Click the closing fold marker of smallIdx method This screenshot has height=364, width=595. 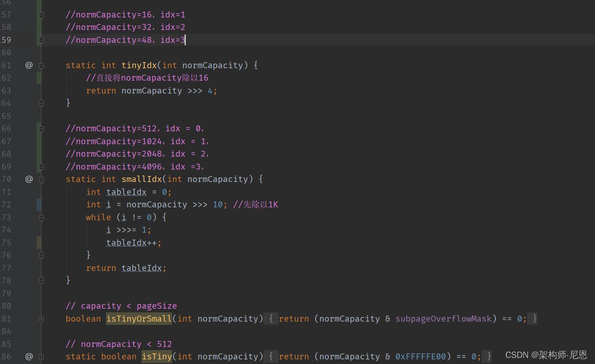pos(42,280)
